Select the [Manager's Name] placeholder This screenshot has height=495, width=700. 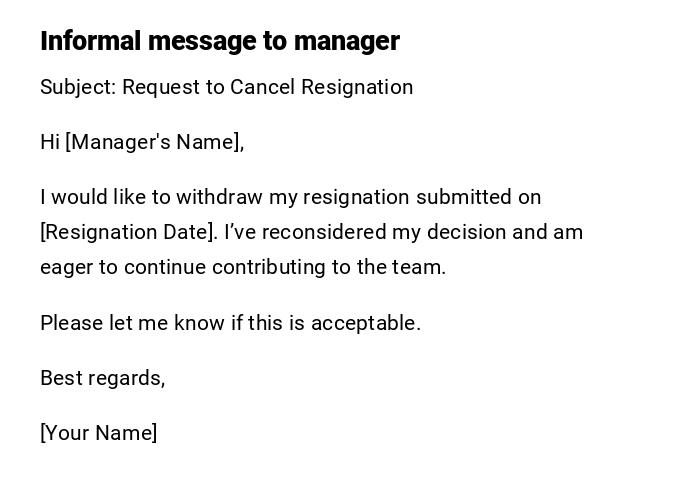155,142
